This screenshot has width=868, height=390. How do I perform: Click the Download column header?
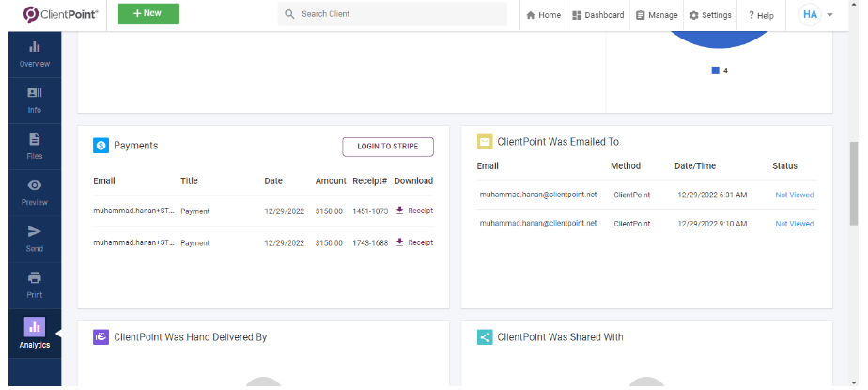[413, 180]
